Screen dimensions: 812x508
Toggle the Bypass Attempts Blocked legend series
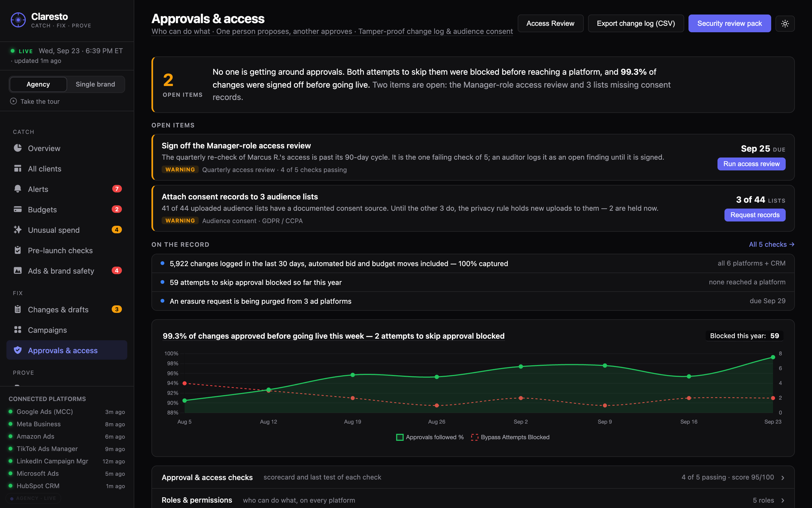pos(510,437)
